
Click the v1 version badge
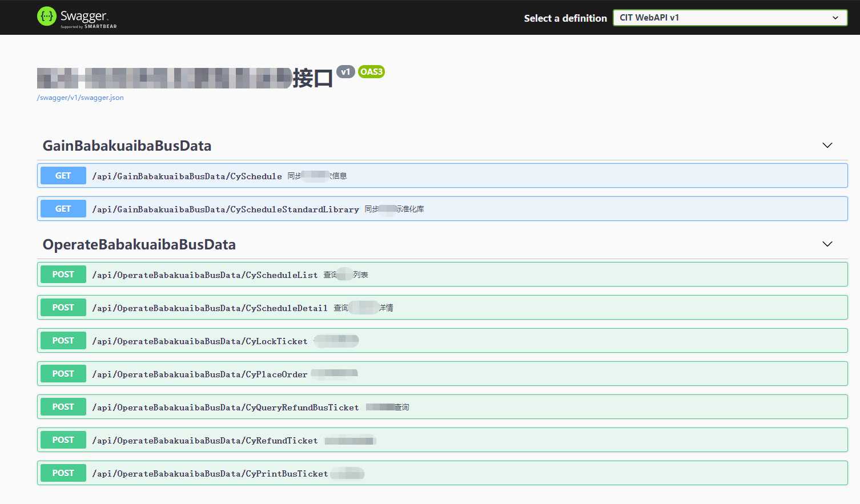click(345, 72)
